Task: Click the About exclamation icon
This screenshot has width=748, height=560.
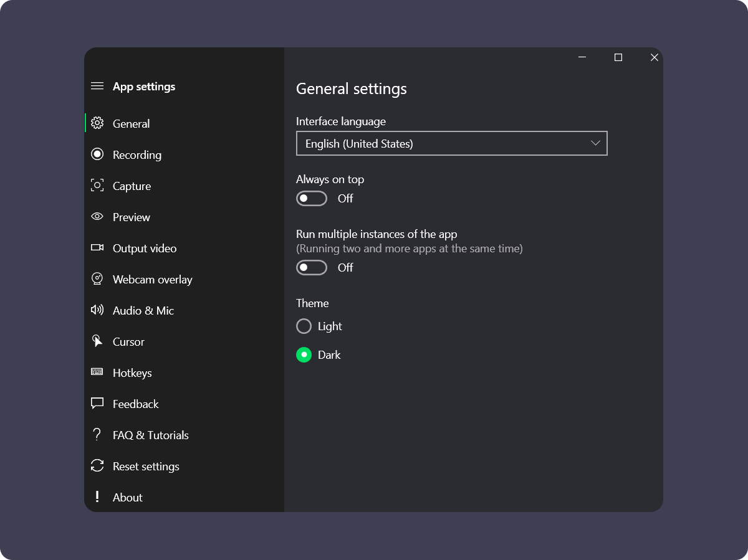Action: point(97,497)
